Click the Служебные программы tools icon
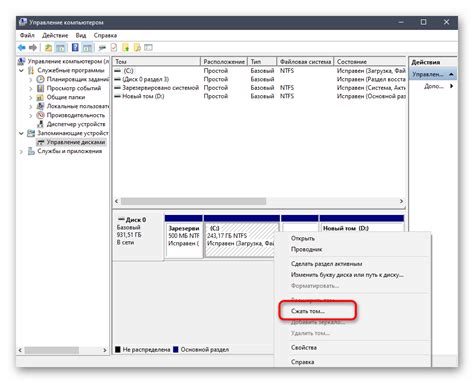The width and height of the screenshot is (474, 383). (x=31, y=70)
